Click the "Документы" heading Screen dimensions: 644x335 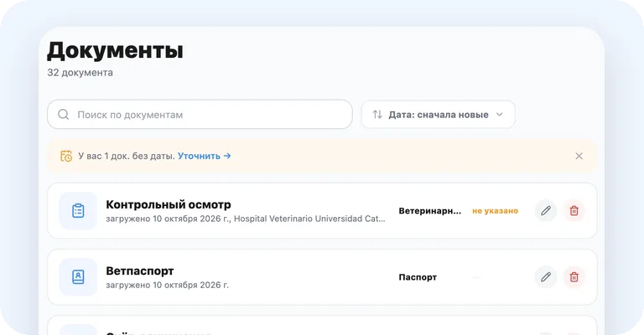(x=115, y=50)
